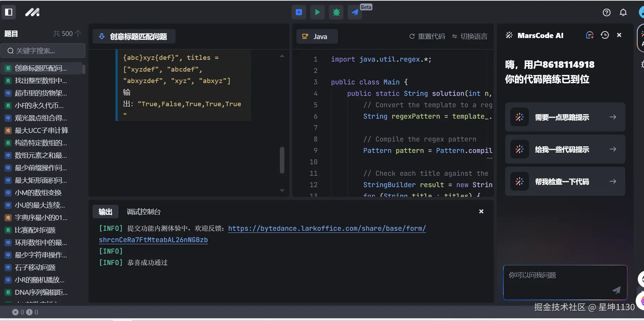
Task: Select 给我一些代码提示 suggestion
Action: click(565, 149)
